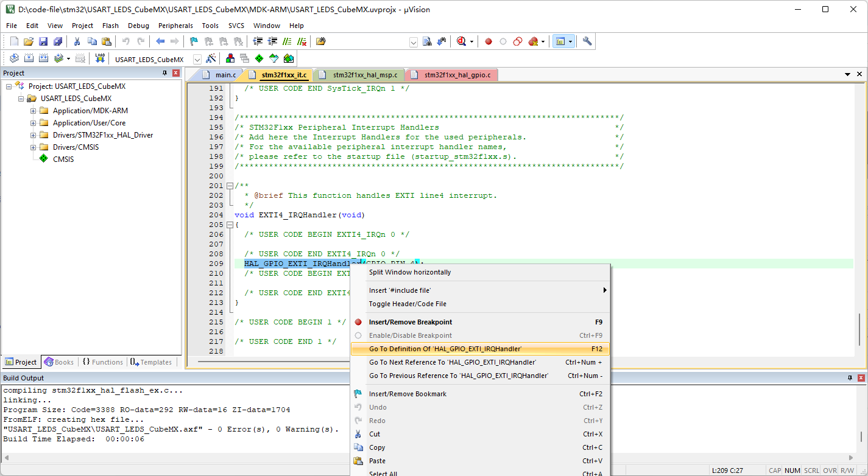Switch to the main.c tab
This screenshot has width=868, height=476.
tap(219, 75)
